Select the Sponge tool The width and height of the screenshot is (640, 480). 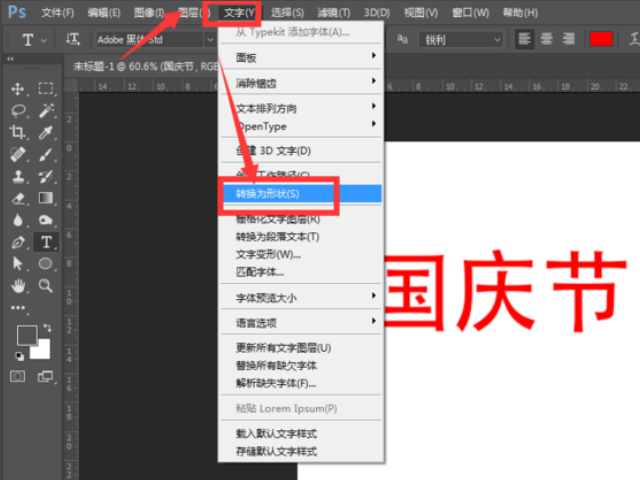point(46,220)
